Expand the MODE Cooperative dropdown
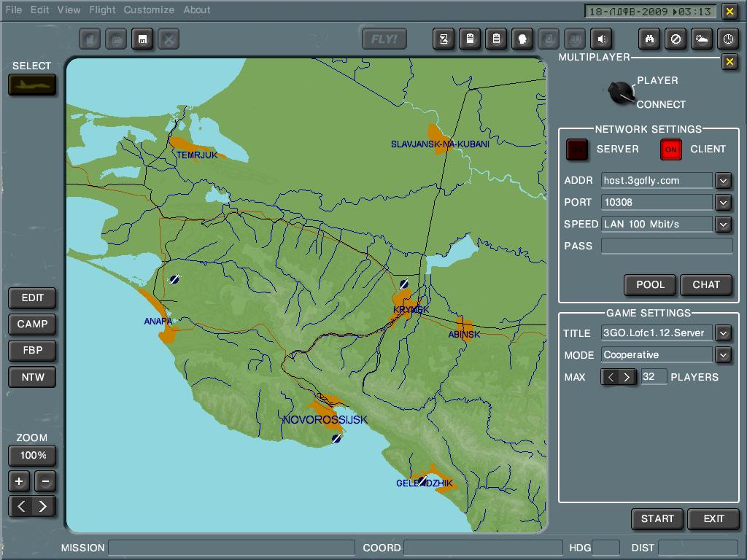 (x=723, y=355)
